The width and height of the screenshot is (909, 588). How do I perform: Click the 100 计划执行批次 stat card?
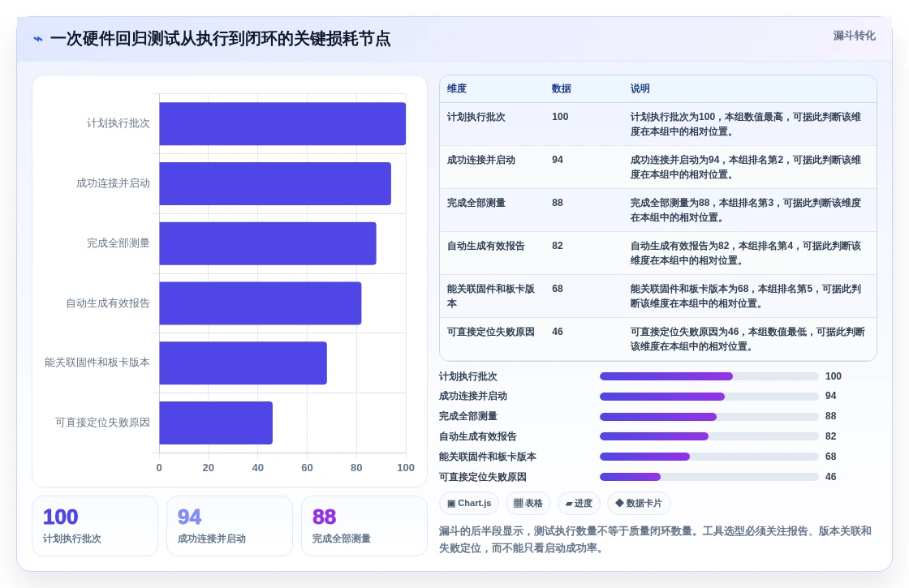pyautogui.click(x=95, y=526)
